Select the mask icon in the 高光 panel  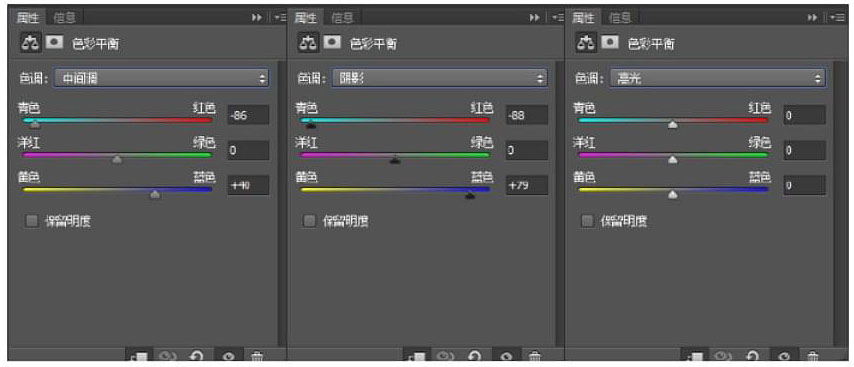point(610,42)
